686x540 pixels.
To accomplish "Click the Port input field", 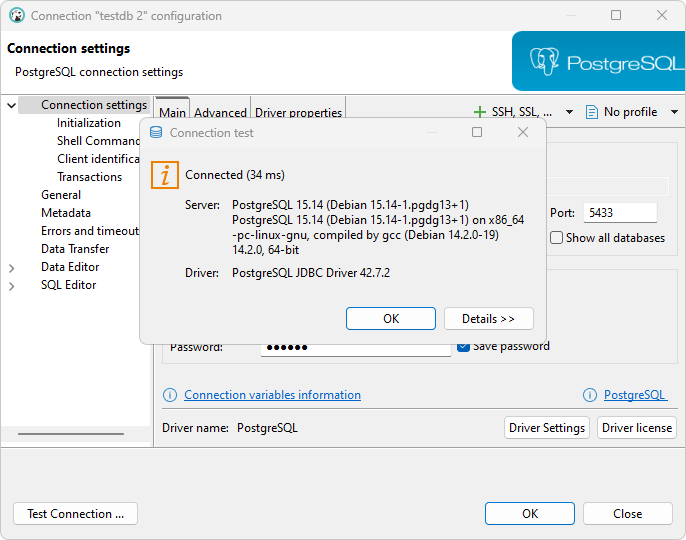I will tap(619, 212).
